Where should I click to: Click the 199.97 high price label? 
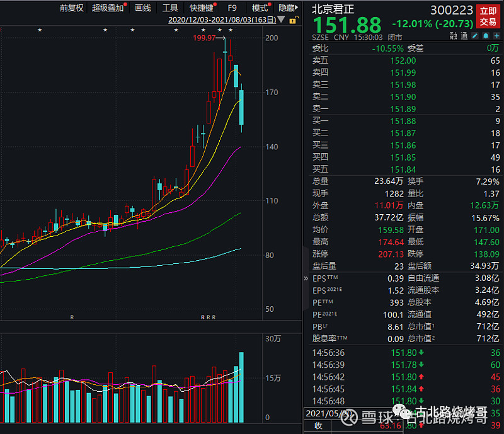tap(203, 38)
